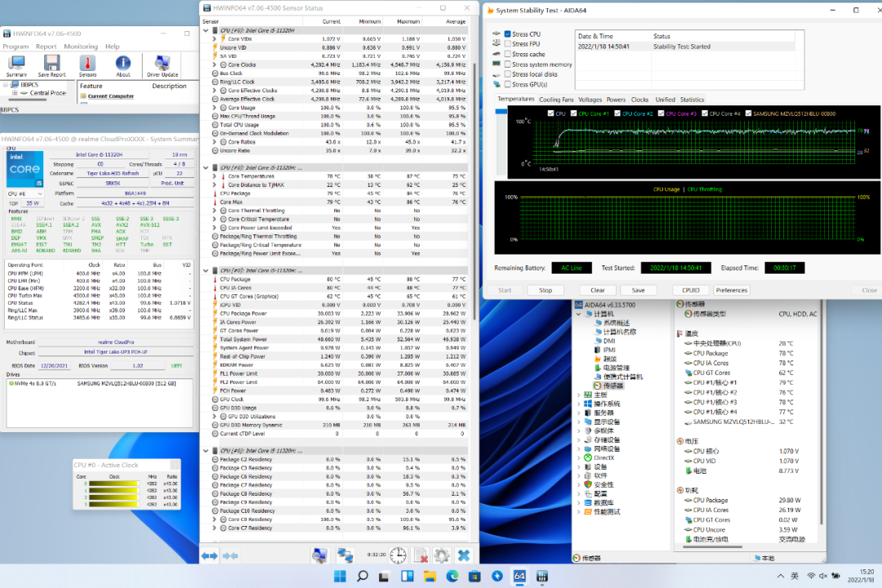
Task: Open Preferences in the stability test
Action: 731,291
